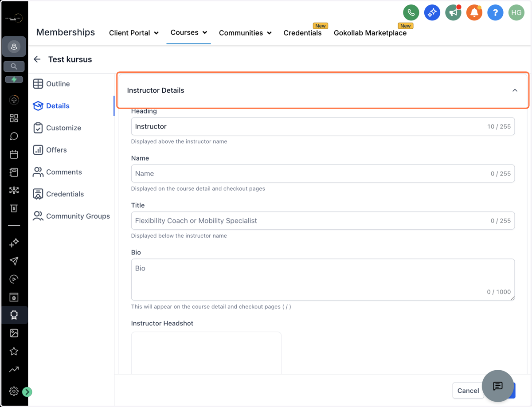532x407 pixels.
Task: Click the location pin icon in the sidebar
Action: tap(14, 47)
